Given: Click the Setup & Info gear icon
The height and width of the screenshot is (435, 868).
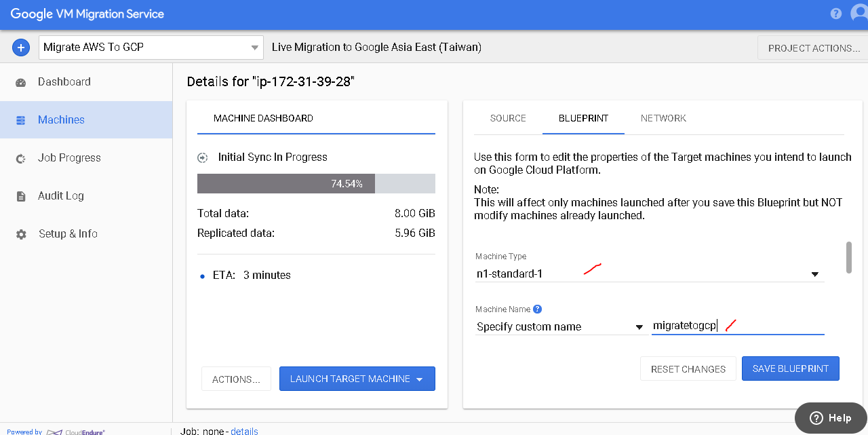Looking at the screenshot, I should (x=21, y=234).
